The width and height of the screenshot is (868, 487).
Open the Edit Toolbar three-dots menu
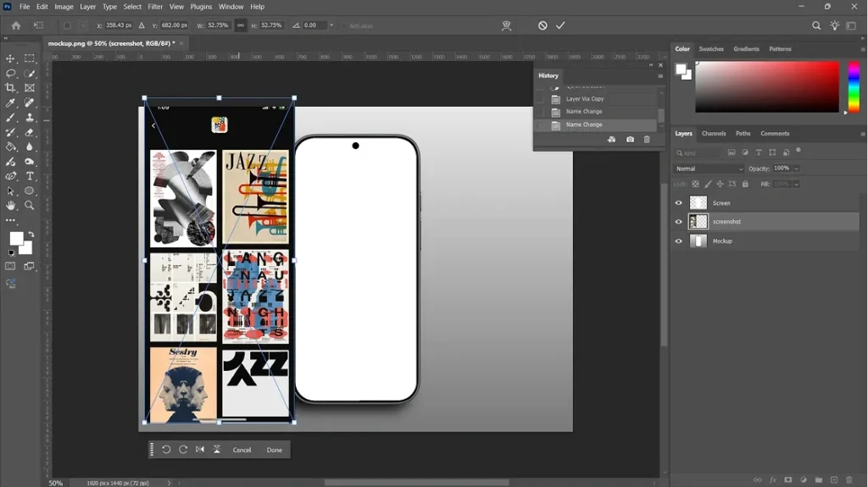10,219
